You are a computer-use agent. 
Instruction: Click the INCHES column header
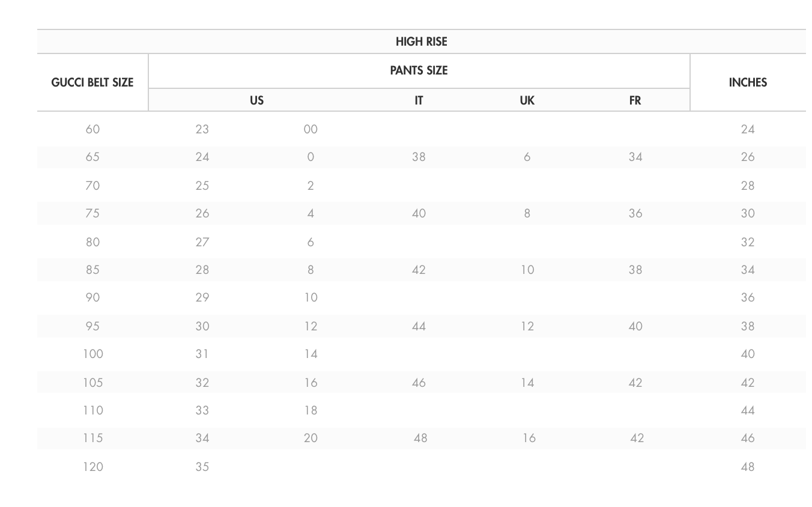click(x=748, y=82)
